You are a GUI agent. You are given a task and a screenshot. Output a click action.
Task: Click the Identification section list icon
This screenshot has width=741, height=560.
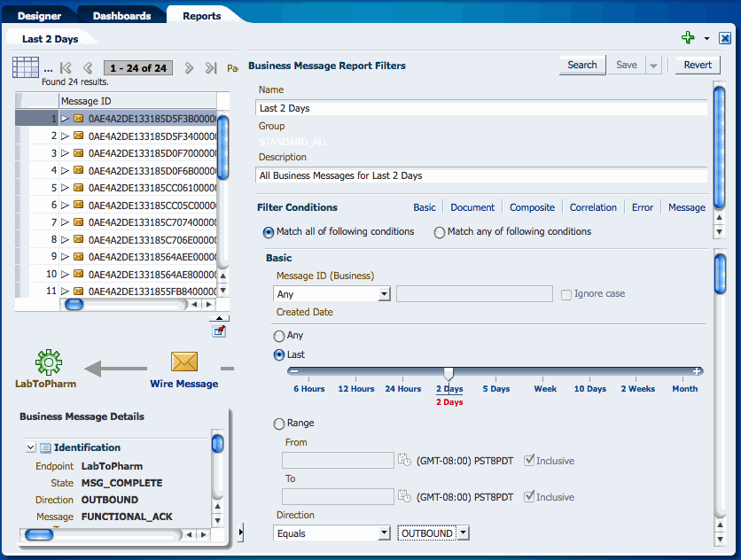pyautogui.click(x=45, y=447)
